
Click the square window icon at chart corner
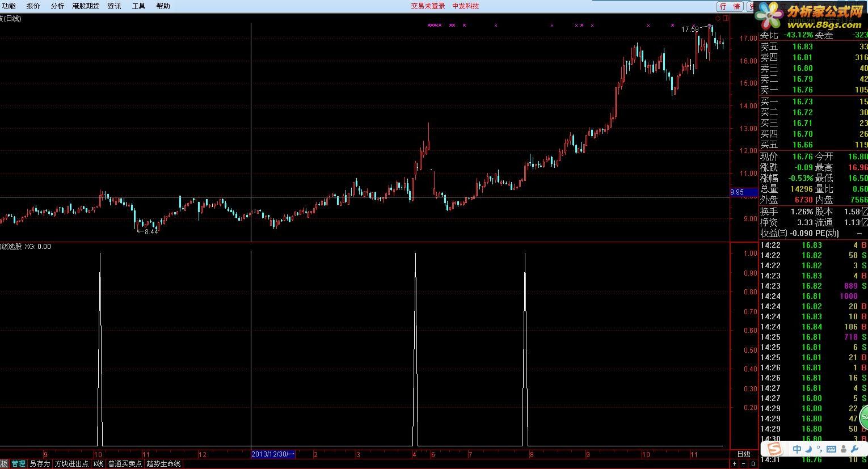tap(726, 19)
